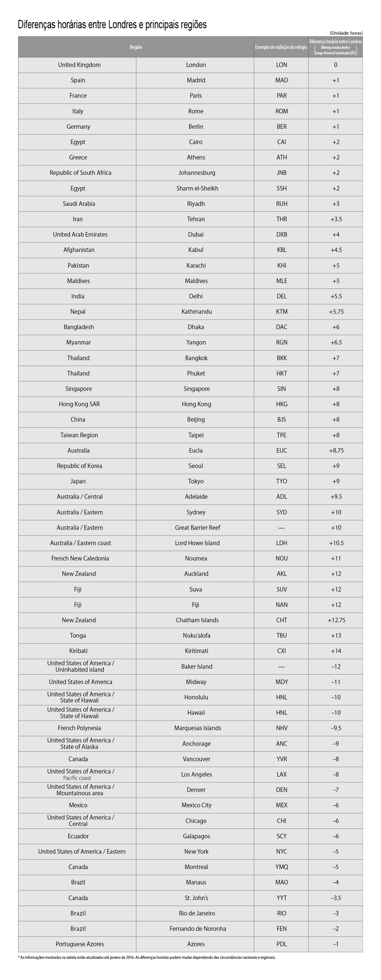The width and height of the screenshot is (381, 980).
Task: Click the 'Diferença horária entre Londres' header
Action: click(335, 42)
